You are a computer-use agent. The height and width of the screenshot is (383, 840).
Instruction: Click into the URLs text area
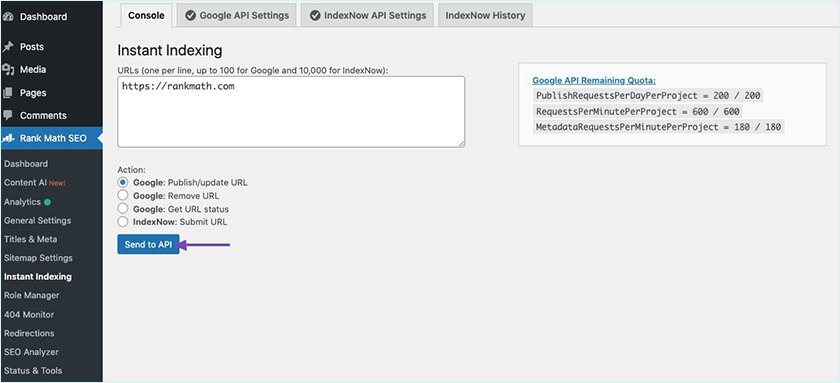pyautogui.click(x=291, y=111)
